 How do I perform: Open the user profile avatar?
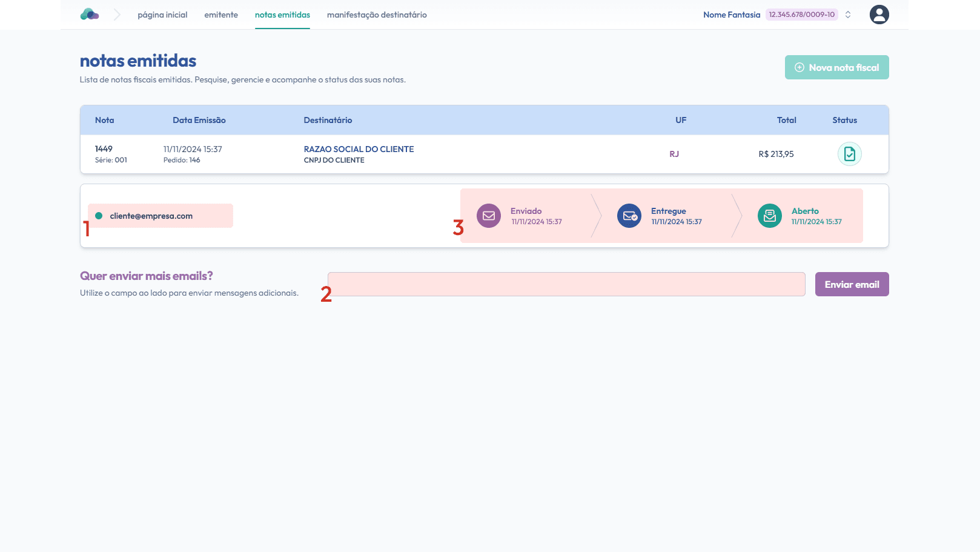point(879,15)
